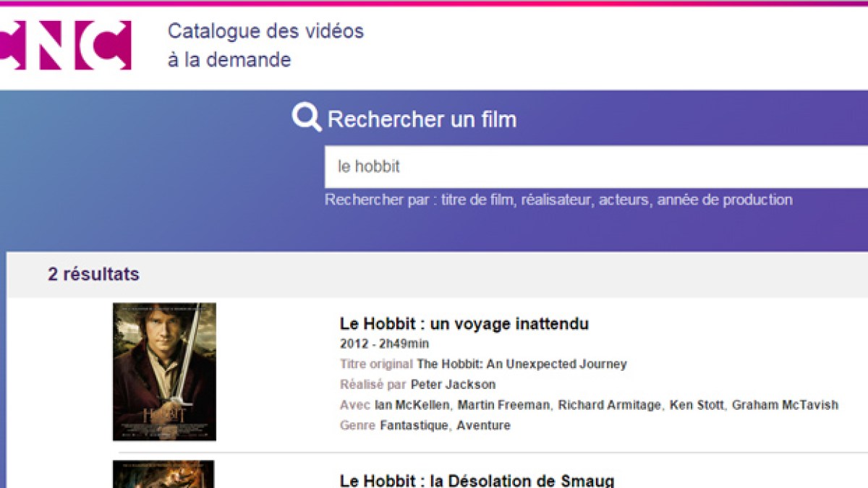The height and width of the screenshot is (488, 868).
Task: Click director name Peter Jackson
Action: 454,385
